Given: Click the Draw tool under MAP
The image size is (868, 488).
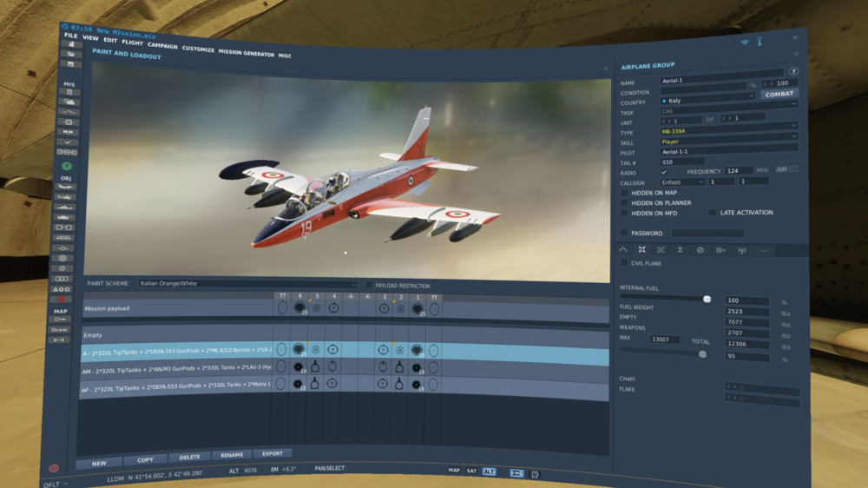Looking at the screenshot, I should tap(59, 330).
